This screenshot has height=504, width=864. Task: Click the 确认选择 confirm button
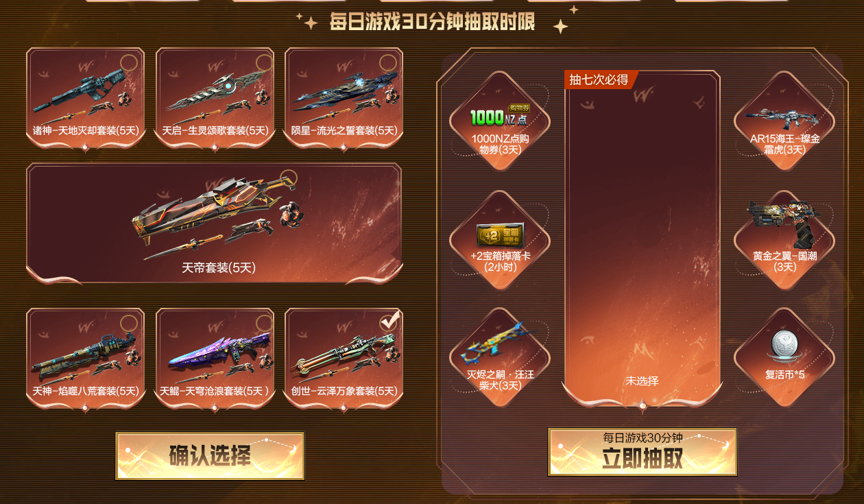tap(210, 455)
